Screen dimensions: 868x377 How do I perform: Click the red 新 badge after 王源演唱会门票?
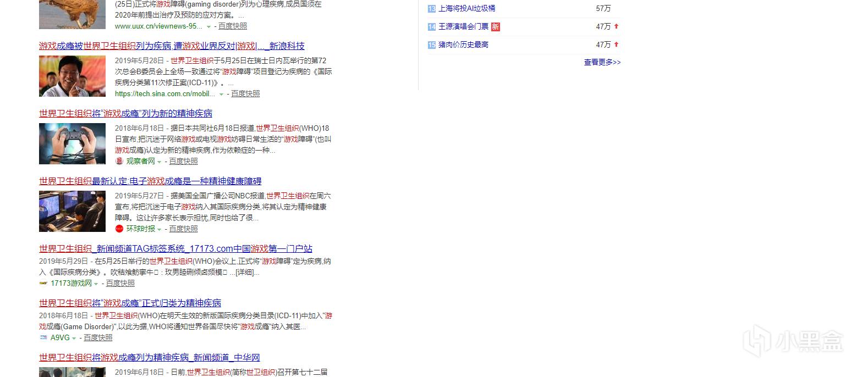(x=495, y=26)
